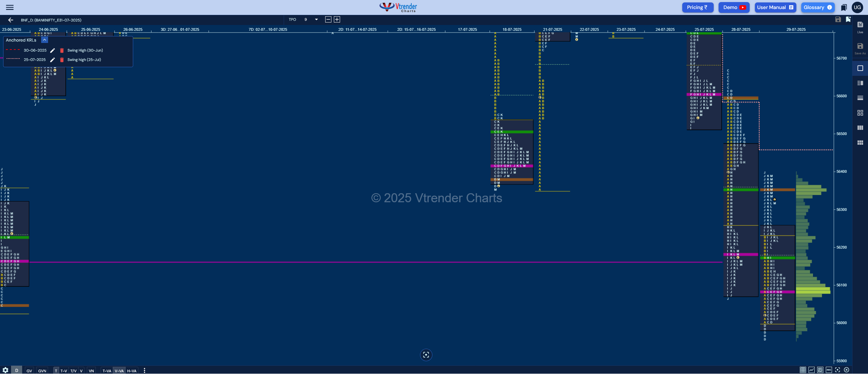Click the center focus icon on chart

pos(426,355)
